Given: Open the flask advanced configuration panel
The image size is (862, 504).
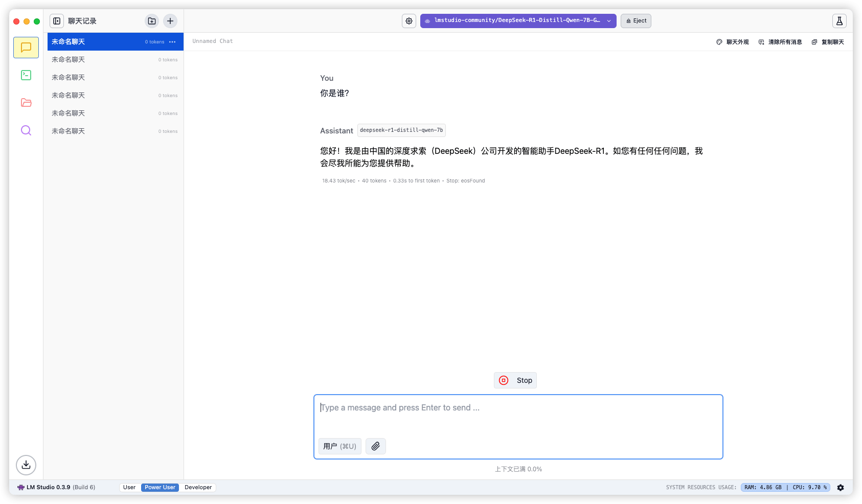Looking at the screenshot, I should coord(839,21).
